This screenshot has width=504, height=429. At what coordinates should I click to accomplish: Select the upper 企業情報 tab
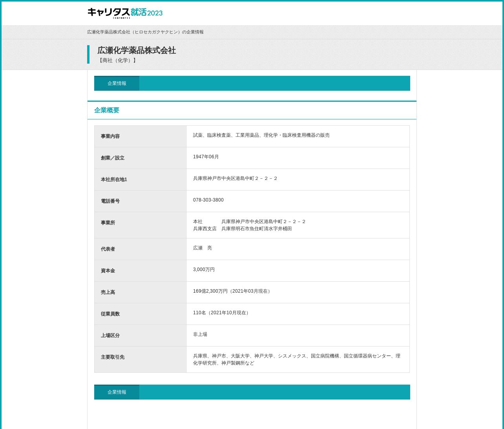(117, 83)
